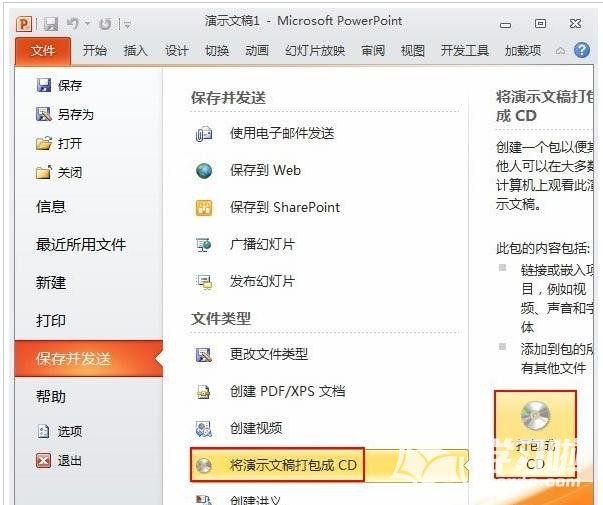Choose 更改文件类型 option text
This screenshot has height=505, width=603.
point(269,354)
